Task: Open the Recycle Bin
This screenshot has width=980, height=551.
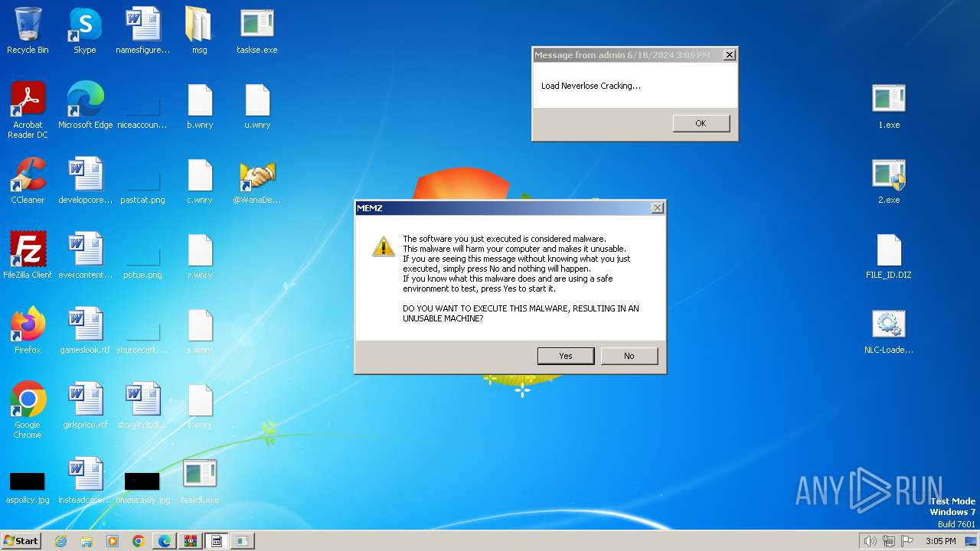Action: pos(28,31)
